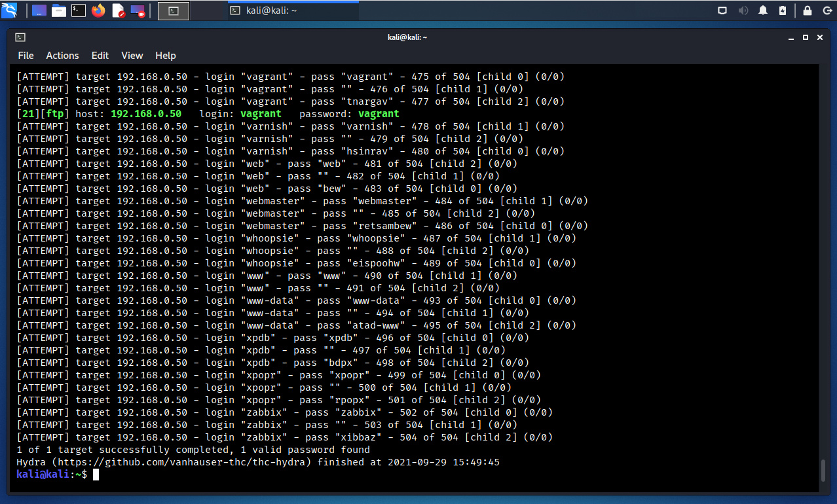
Task: Launch the Firefox browser
Action: pos(98,10)
